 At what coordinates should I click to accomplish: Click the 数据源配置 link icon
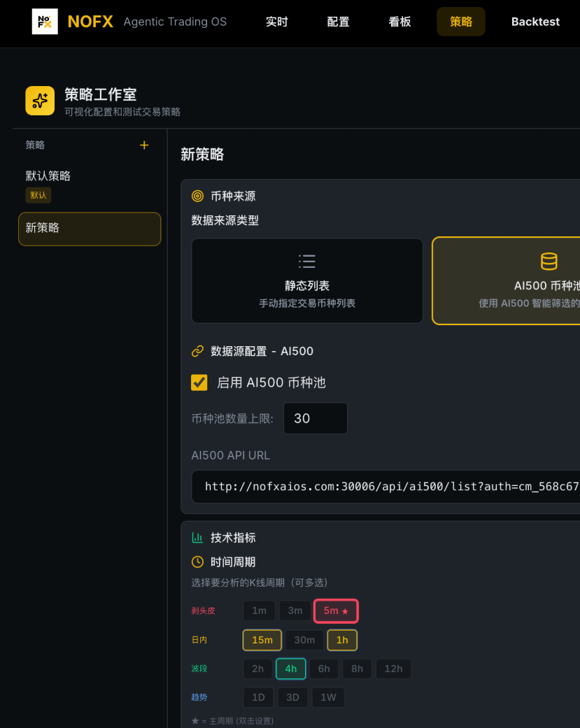pos(197,351)
